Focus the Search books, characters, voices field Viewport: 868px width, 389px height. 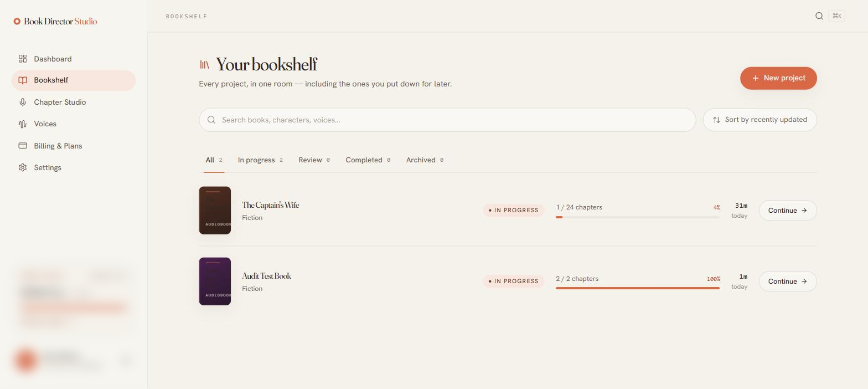pos(447,120)
